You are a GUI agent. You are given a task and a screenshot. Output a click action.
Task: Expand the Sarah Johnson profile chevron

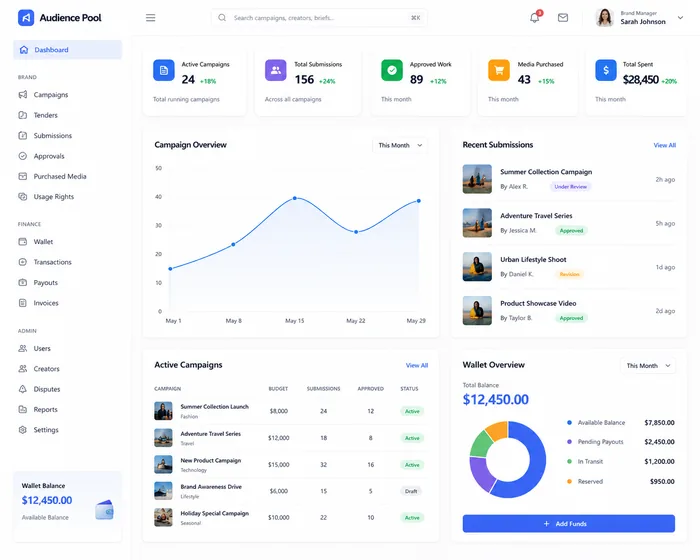(x=680, y=18)
